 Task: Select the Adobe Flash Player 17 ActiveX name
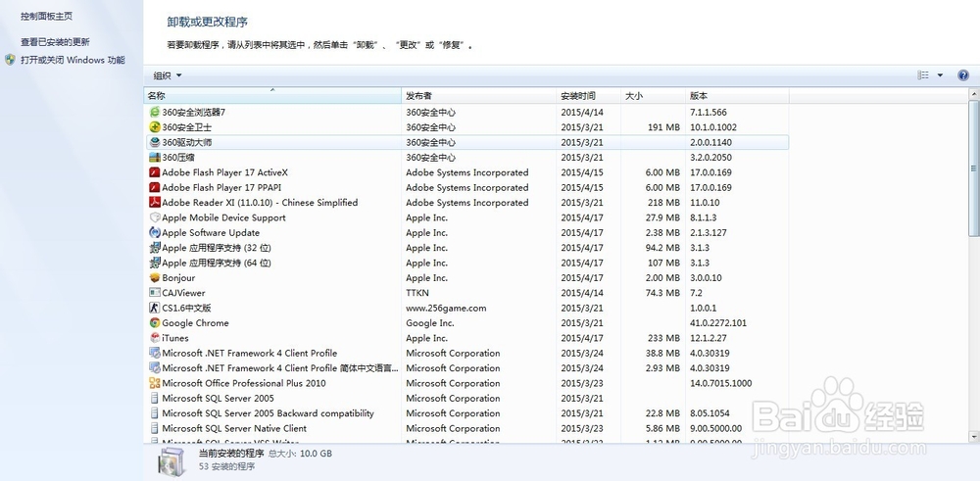225,172
